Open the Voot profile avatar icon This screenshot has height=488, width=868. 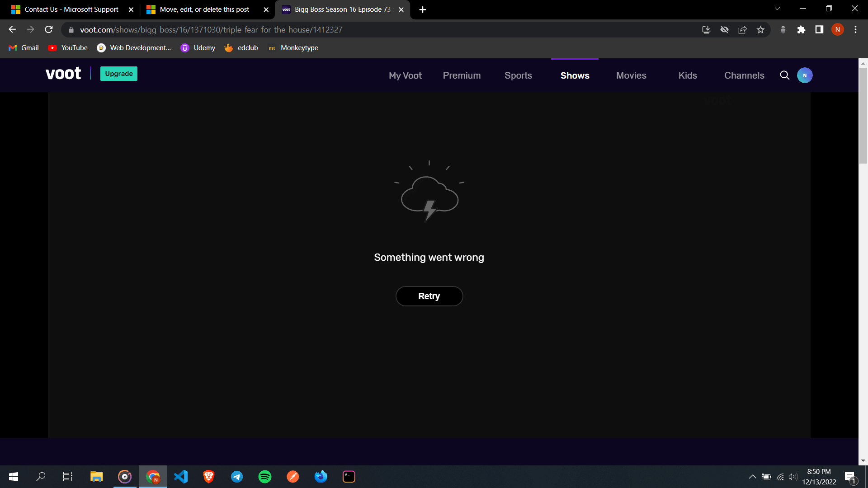[805, 75]
